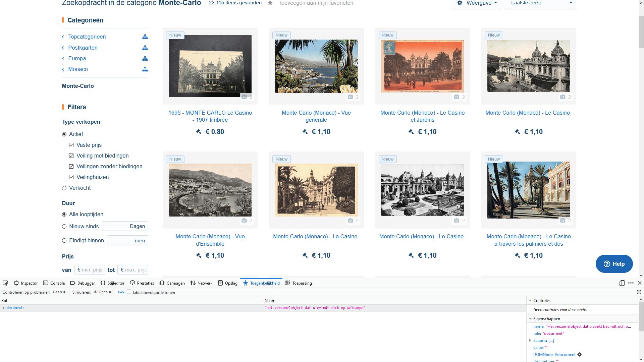
Task: Enable Tabulatievolgorde tonen checkbox
Action: coord(129,292)
